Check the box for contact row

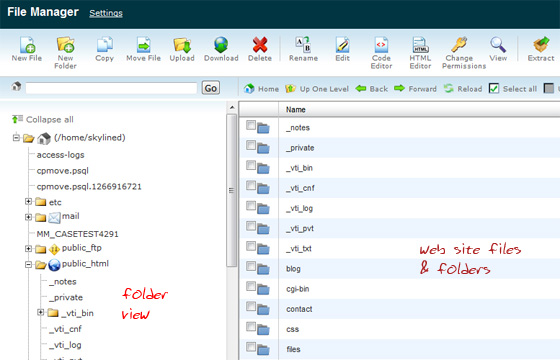point(251,306)
